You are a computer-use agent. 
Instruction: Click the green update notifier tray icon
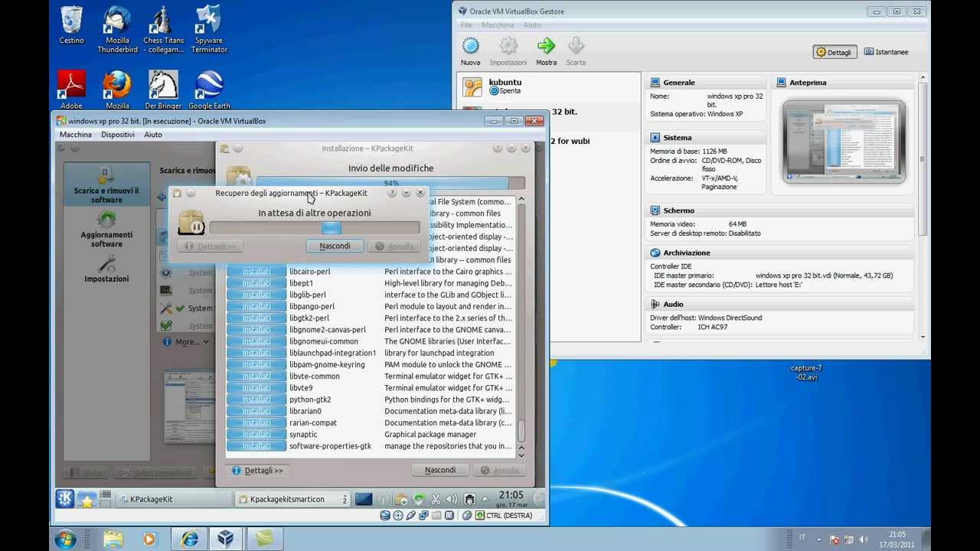pos(419,499)
